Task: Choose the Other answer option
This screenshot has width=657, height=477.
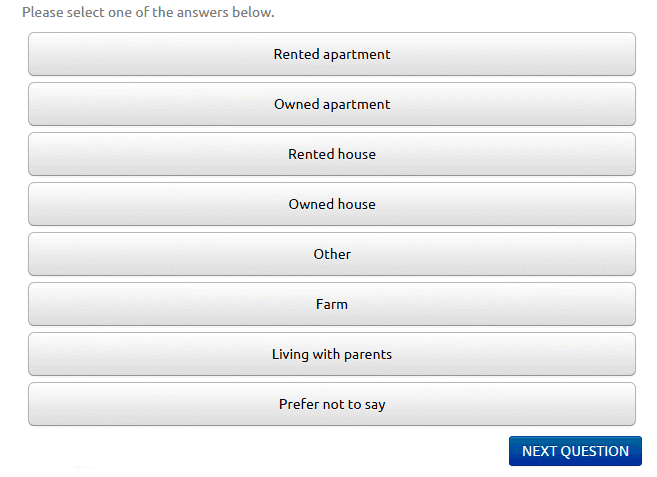Action: 332,254
